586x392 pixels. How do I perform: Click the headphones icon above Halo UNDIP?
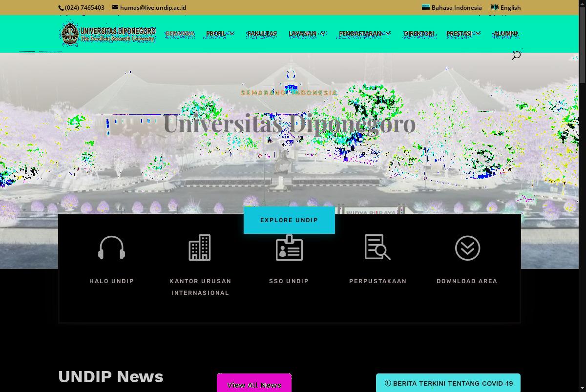[111, 248]
